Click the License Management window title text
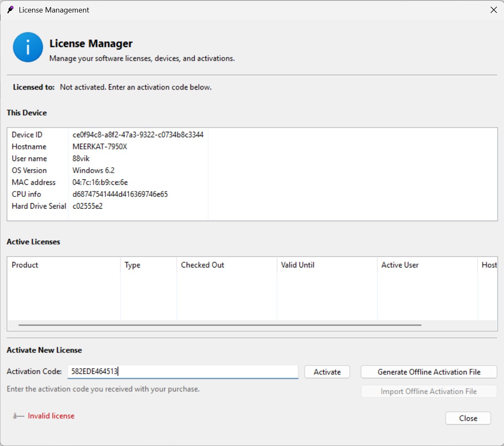 [x=54, y=10]
